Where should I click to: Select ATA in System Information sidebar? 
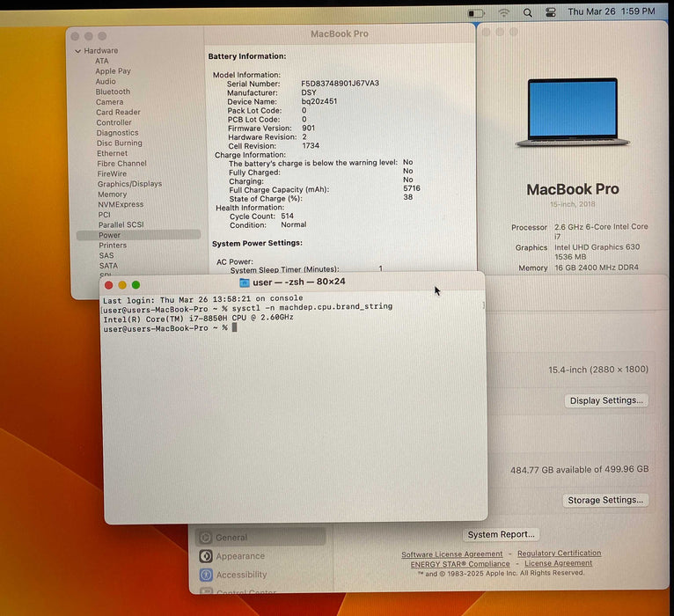pos(102,61)
